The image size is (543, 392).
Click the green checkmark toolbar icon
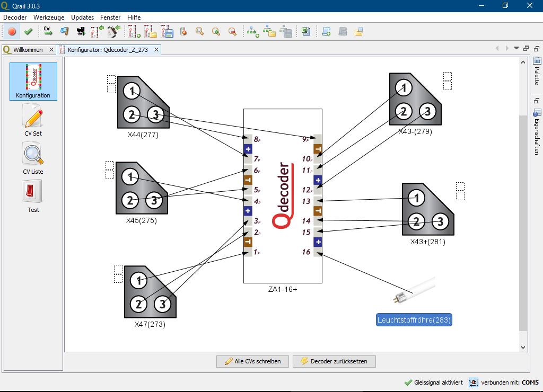(x=28, y=32)
